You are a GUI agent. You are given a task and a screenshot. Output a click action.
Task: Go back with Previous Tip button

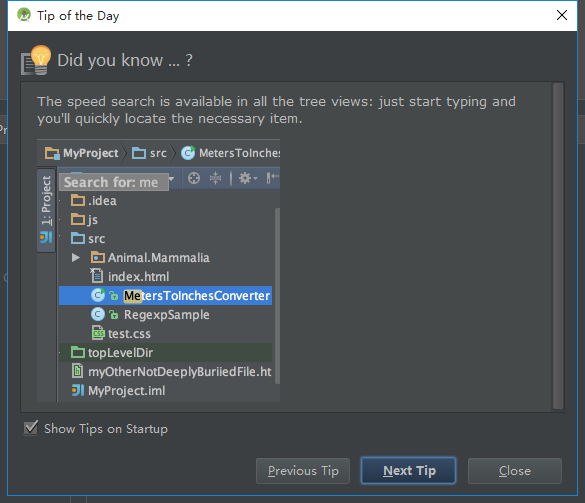point(303,471)
